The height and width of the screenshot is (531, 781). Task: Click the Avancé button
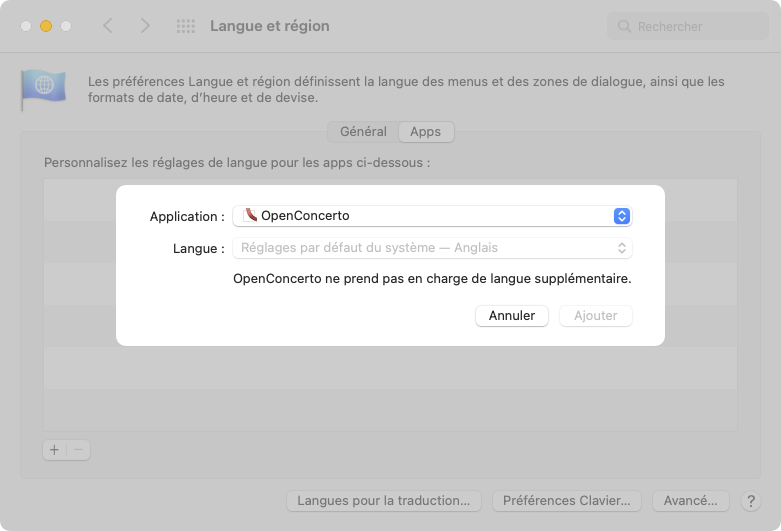691,501
